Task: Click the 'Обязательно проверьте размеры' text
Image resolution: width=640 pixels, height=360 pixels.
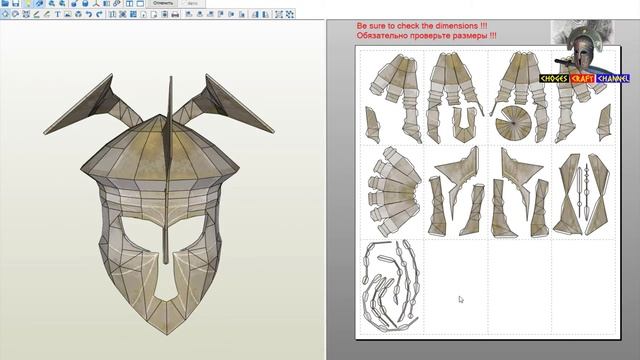Action: tap(426, 36)
